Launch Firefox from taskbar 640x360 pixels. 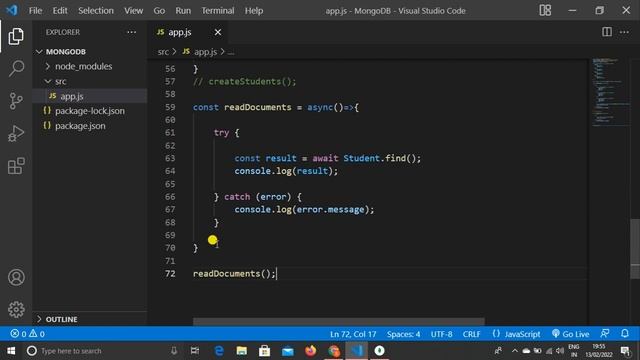(311, 351)
